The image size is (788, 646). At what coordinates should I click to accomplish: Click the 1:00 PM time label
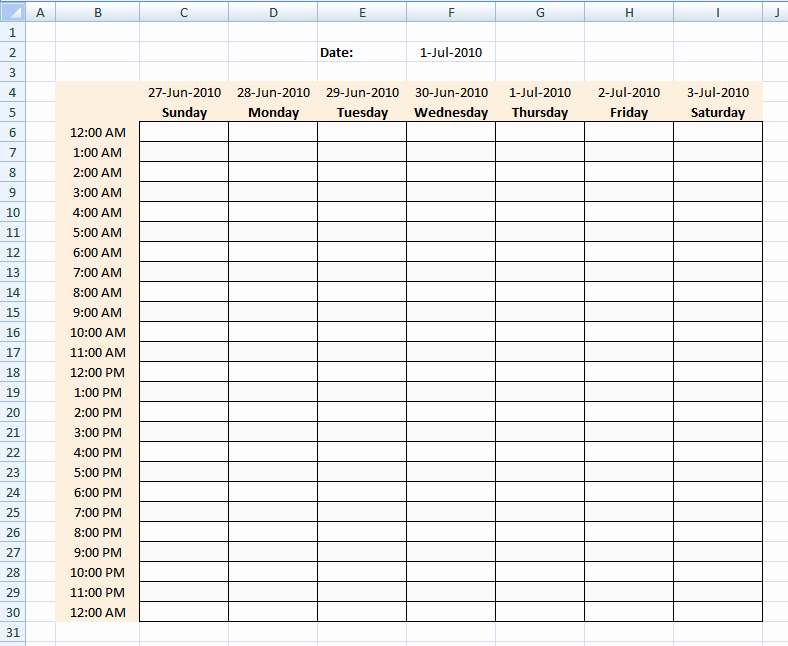[x=97, y=392]
